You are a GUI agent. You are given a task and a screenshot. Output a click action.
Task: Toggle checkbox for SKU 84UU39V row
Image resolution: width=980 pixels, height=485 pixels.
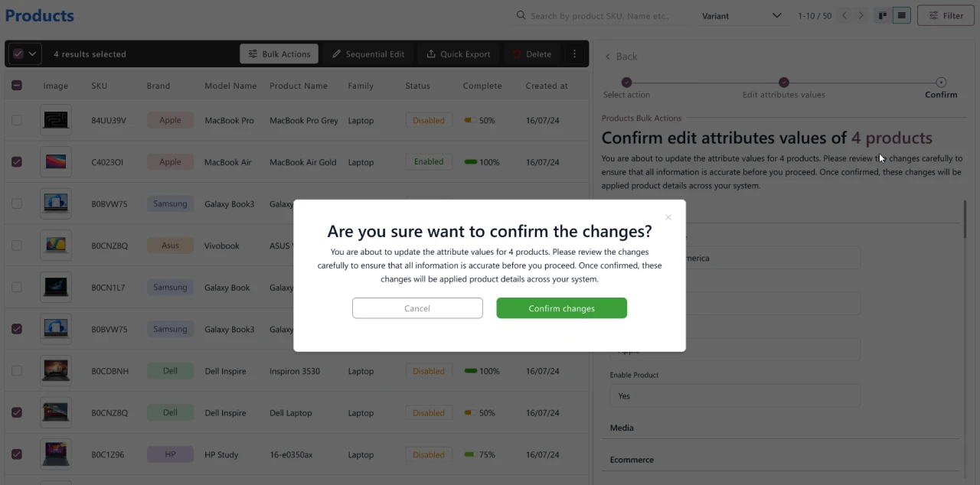coord(17,120)
